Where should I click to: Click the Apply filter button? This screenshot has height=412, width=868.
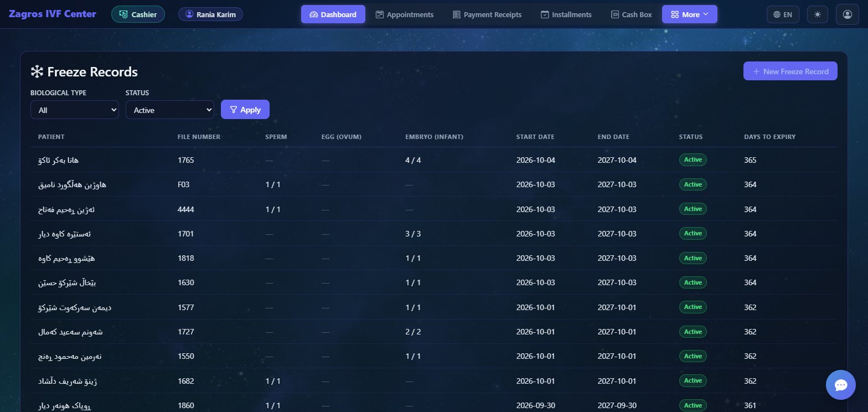[x=245, y=110]
